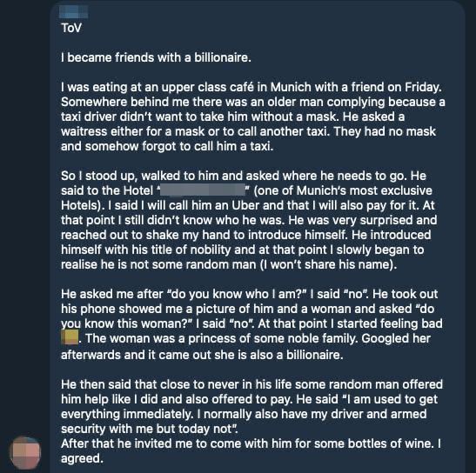Viewport: 476px width, 473px height.
Task: Click the line 'afterwards and it came out she is also a billionaire.'
Action: 202,355
